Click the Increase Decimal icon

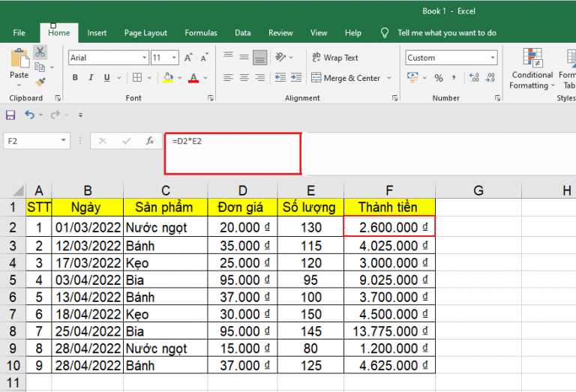[474, 77]
